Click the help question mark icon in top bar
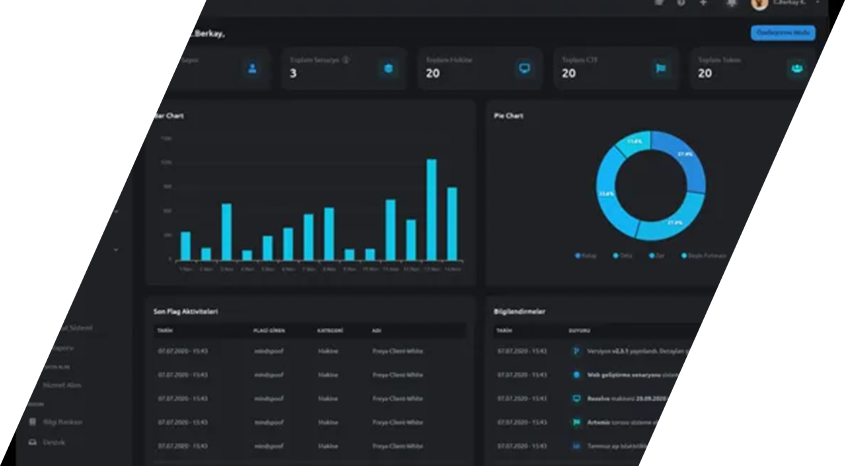 pyautogui.click(x=681, y=3)
